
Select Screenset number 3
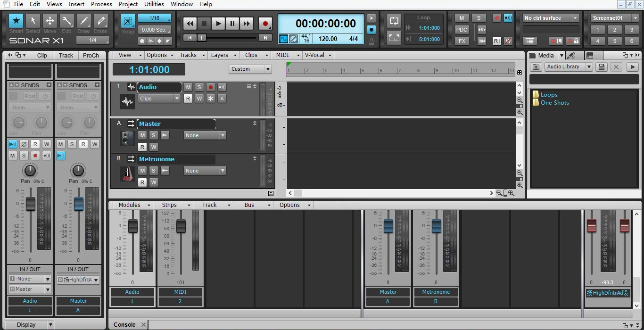pyautogui.click(x=631, y=30)
